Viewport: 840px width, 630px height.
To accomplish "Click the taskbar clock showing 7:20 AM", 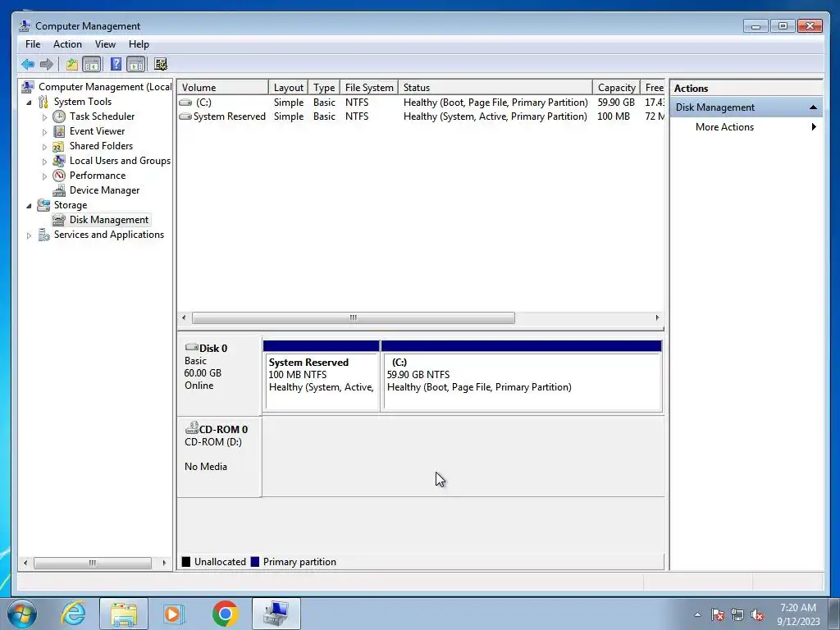I will [x=798, y=614].
